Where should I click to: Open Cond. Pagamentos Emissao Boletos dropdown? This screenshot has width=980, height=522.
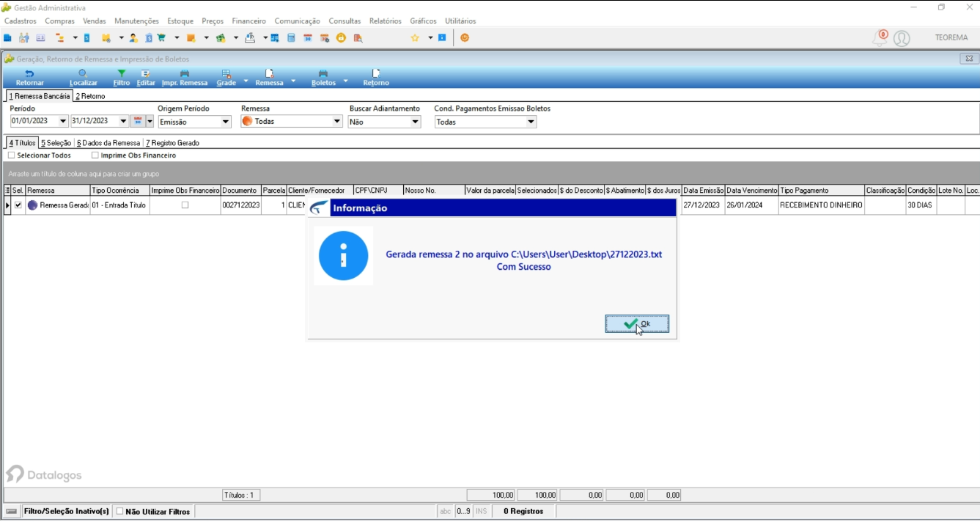[x=531, y=122]
